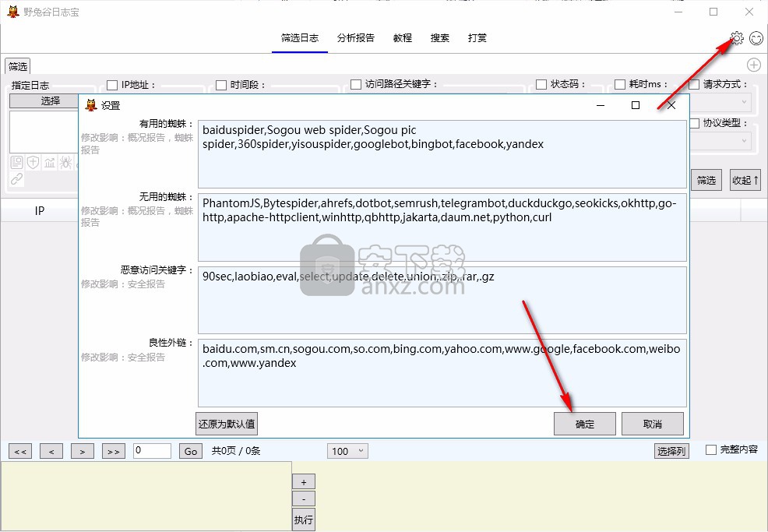The height and width of the screenshot is (532, 768).
Task: Open the page size 100 dropdown
Action: 347,451
